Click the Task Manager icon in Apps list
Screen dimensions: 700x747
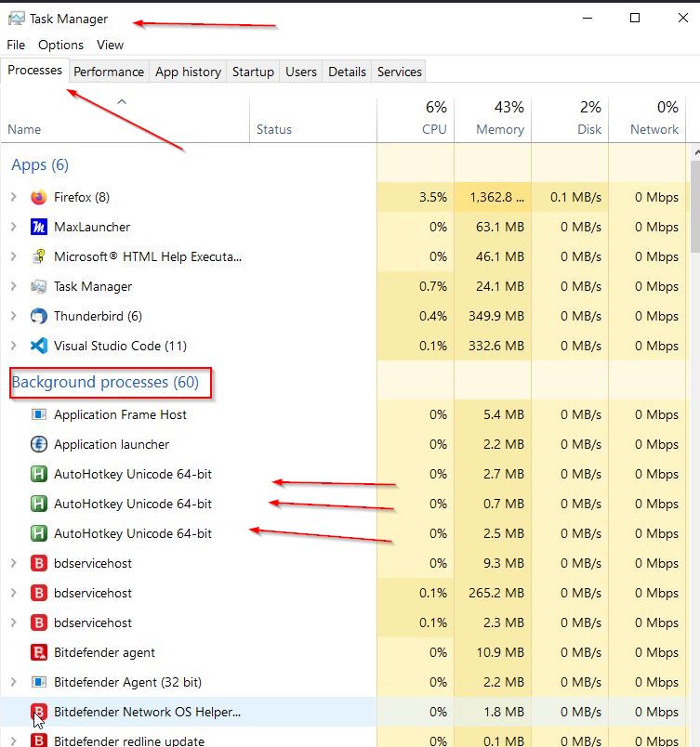38,286
